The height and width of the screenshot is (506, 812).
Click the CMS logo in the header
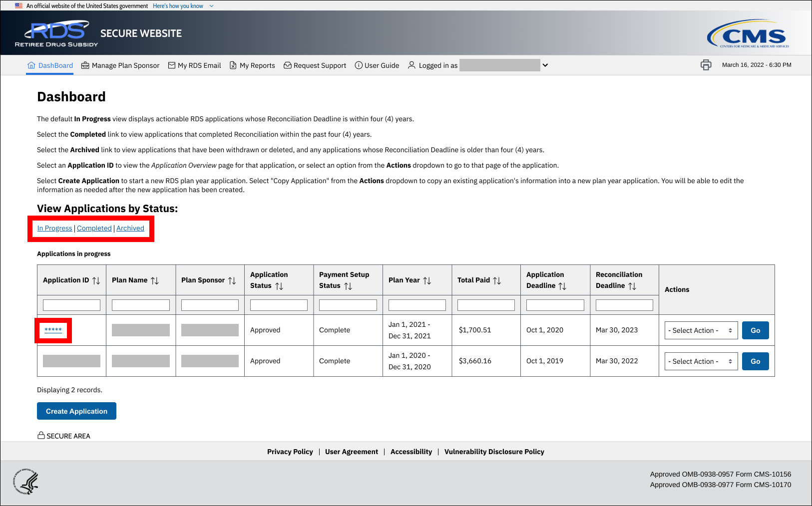coord(748,34)
